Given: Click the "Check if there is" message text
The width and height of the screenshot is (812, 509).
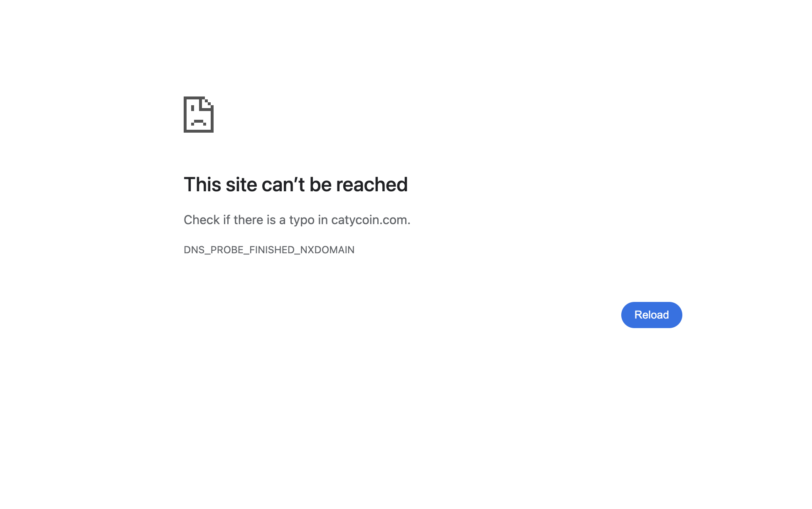Looking at the screenshot, I should 230,220.
